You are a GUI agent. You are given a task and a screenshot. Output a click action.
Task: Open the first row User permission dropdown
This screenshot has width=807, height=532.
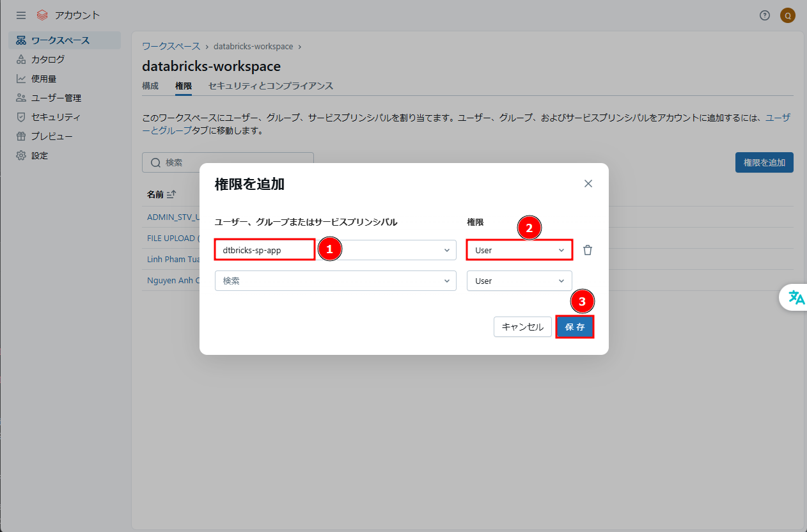click(x=519, y=250)
